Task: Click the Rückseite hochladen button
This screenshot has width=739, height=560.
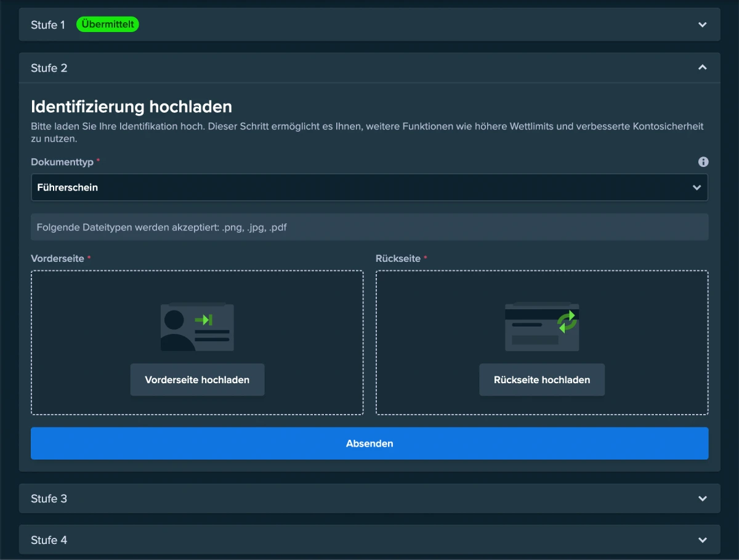Action: pos(542,379)
